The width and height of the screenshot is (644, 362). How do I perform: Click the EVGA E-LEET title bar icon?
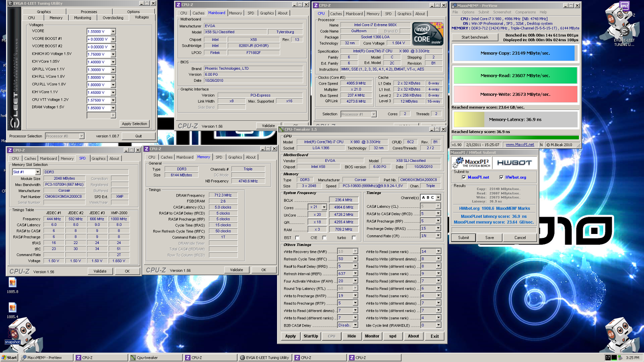coord(10,3)
